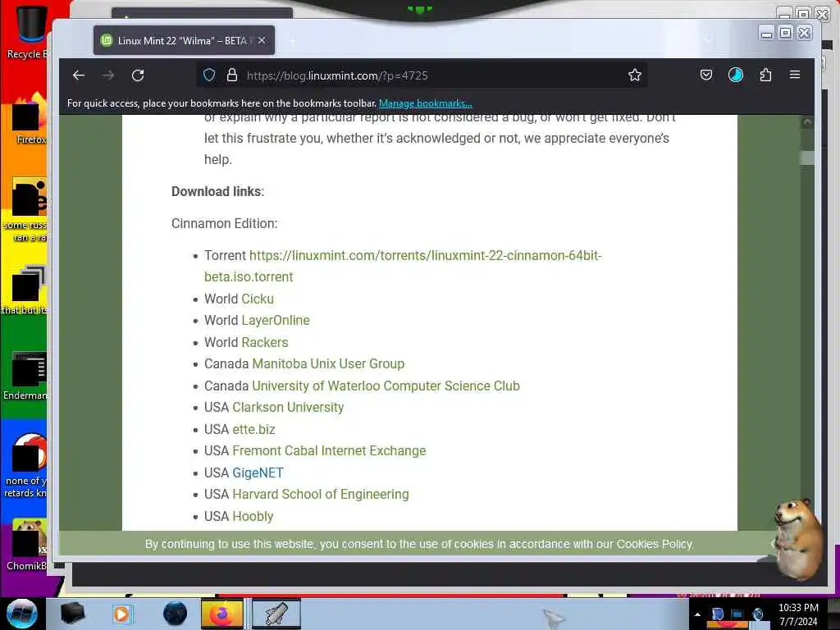Open the ette.biz mirror link
This screenshot has width=840, height=630.
point(253,429)
